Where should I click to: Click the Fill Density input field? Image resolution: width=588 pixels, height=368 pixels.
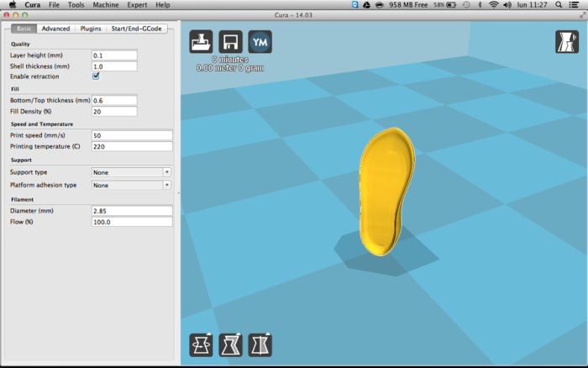[x=114, y=111]
